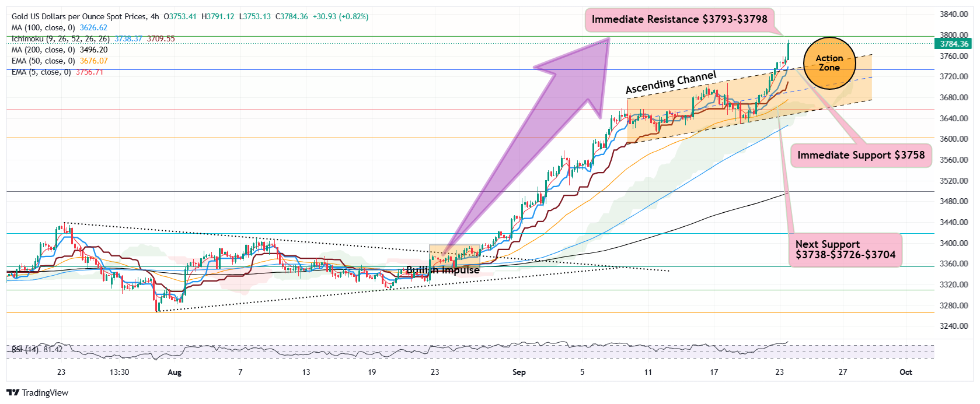Click the orange Action Zone circle
Screen dimensions: 980x404
click(829, 63)
